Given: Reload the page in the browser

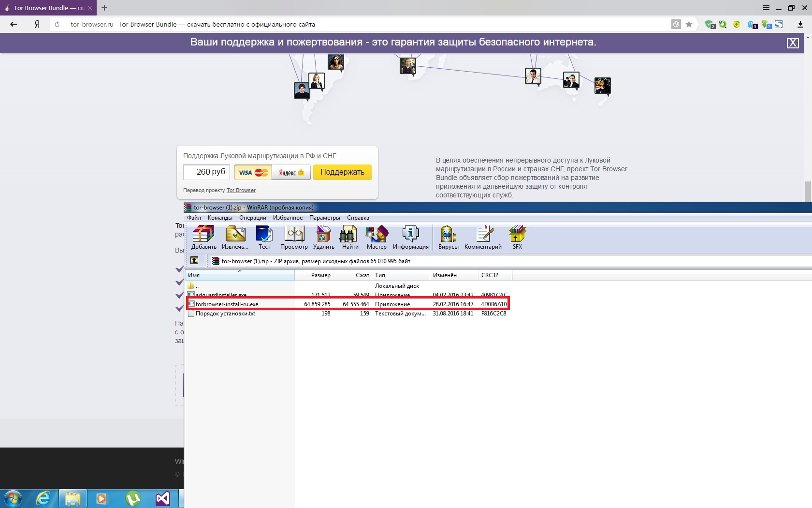Looking at the screenshot, I should [x=57, y=24].
